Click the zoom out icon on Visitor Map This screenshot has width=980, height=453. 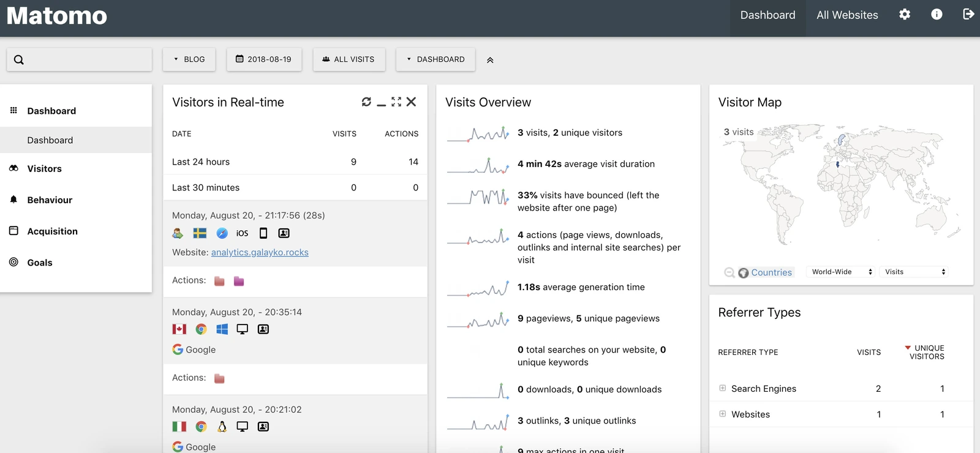[729, 273]
